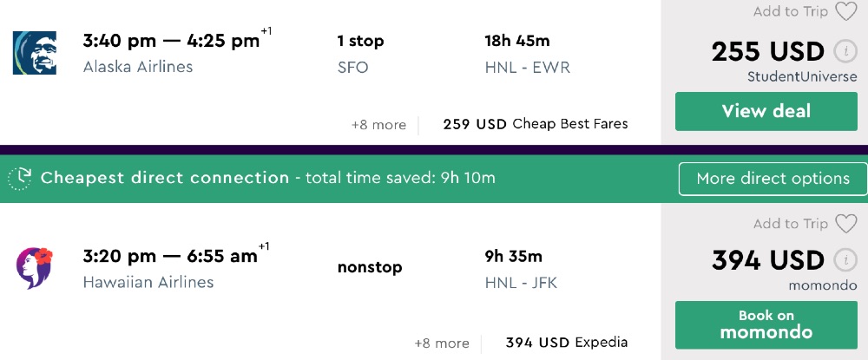
Task: Select the 259 USD Cheap Best Fares offer
Action: coord(535,124)
